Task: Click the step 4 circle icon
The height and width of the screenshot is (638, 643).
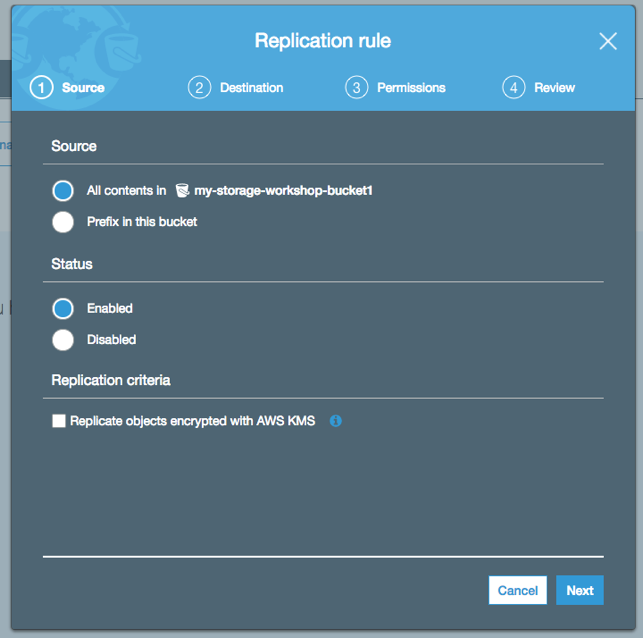Action: (513, 87)
